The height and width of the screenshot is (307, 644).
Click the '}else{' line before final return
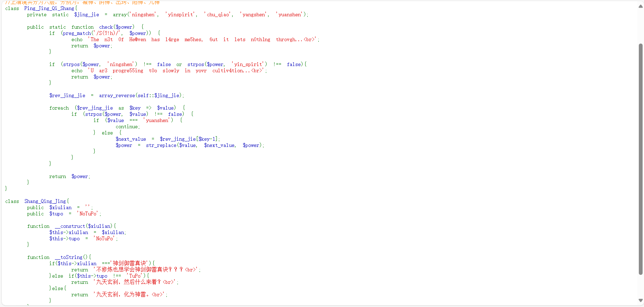[x=58, y=288]
